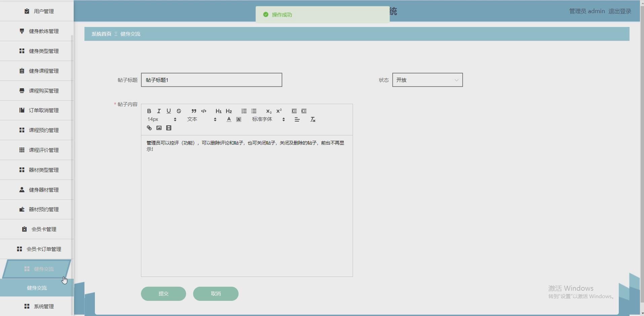This screenshot has height=316, width=644.
Task: Submit the post with 提交 button
Action: tap(164, 294)
